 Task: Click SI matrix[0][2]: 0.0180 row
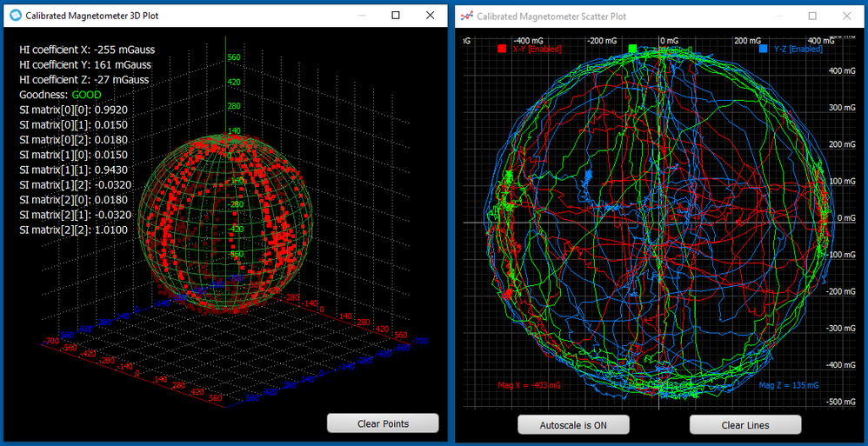tap(74, 139)
